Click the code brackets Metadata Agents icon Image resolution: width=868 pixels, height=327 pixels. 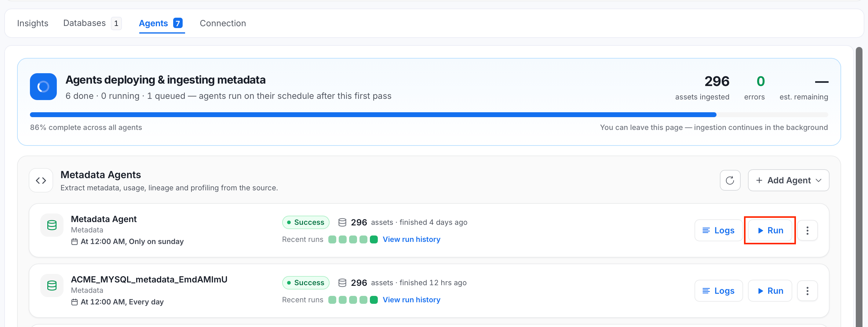(41, 181)
